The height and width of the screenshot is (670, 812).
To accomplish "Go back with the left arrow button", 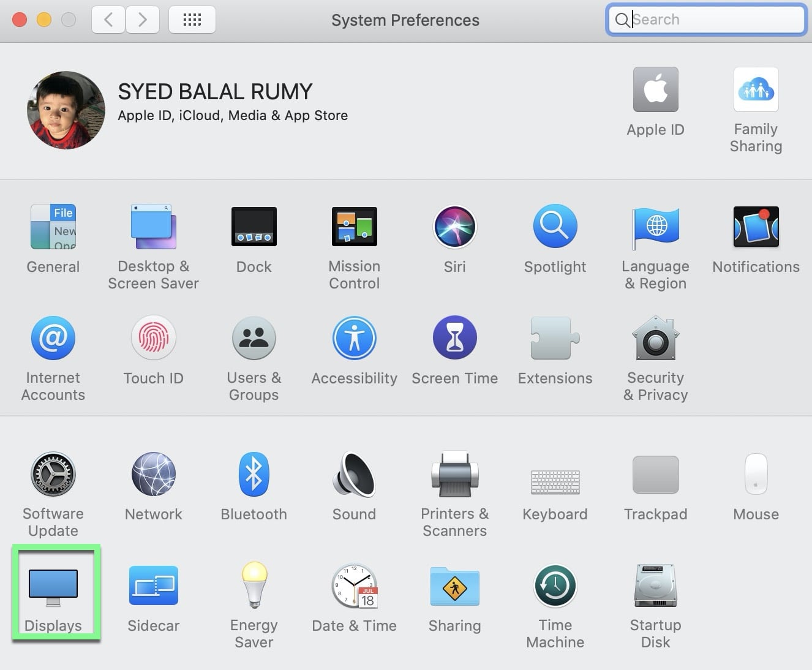I will (108, 20).
